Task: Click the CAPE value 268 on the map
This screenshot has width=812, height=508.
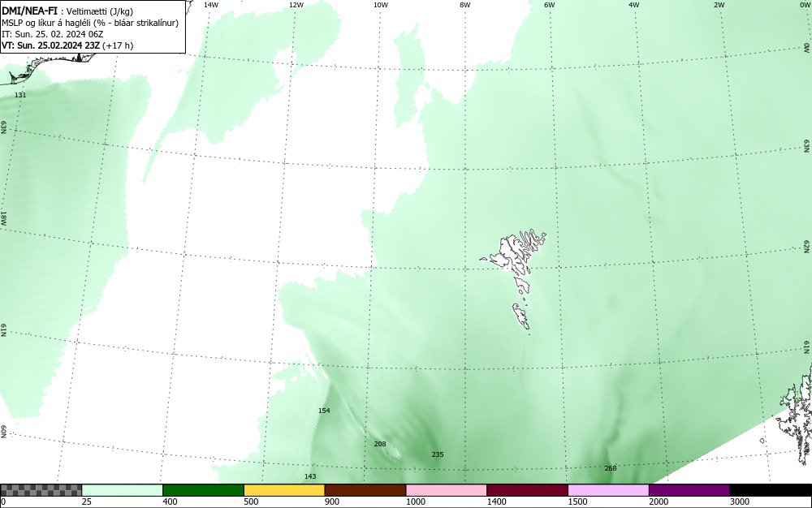Action: click(x=611, y=468)
